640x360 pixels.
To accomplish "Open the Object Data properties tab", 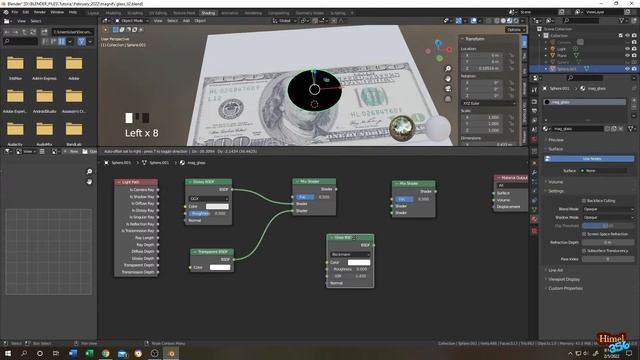I will point(534,210).
